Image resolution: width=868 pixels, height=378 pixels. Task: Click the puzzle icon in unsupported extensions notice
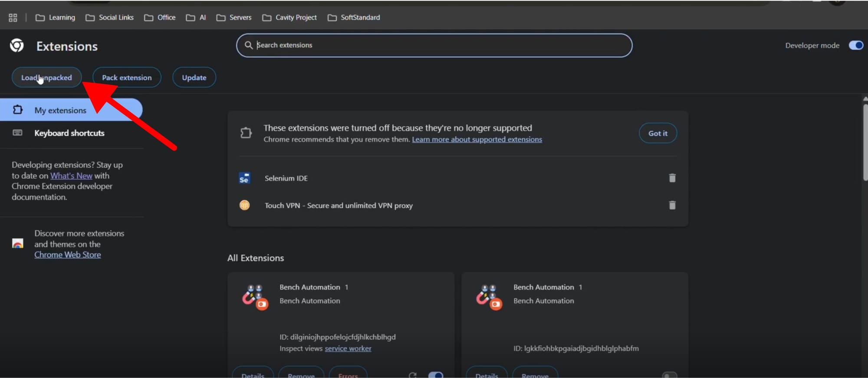[246, 133]
